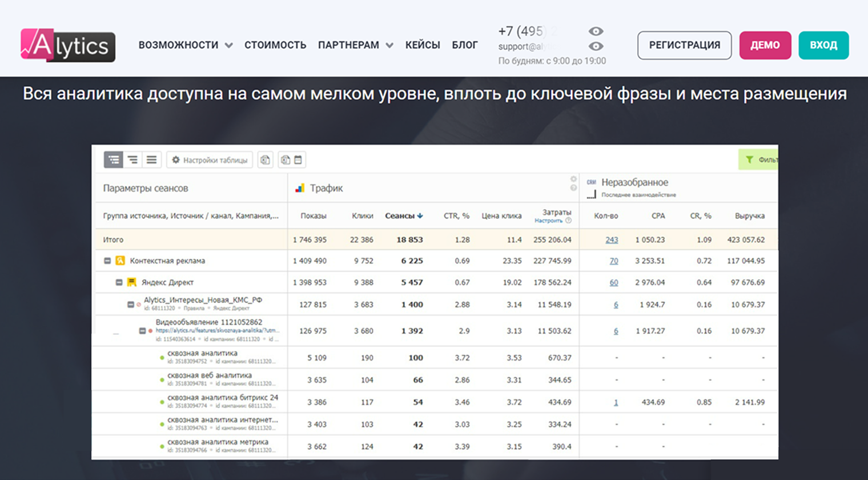The image size is (868, 480).
Task: Click the Группа источника dimension header
Action: [x=191, y=216]
